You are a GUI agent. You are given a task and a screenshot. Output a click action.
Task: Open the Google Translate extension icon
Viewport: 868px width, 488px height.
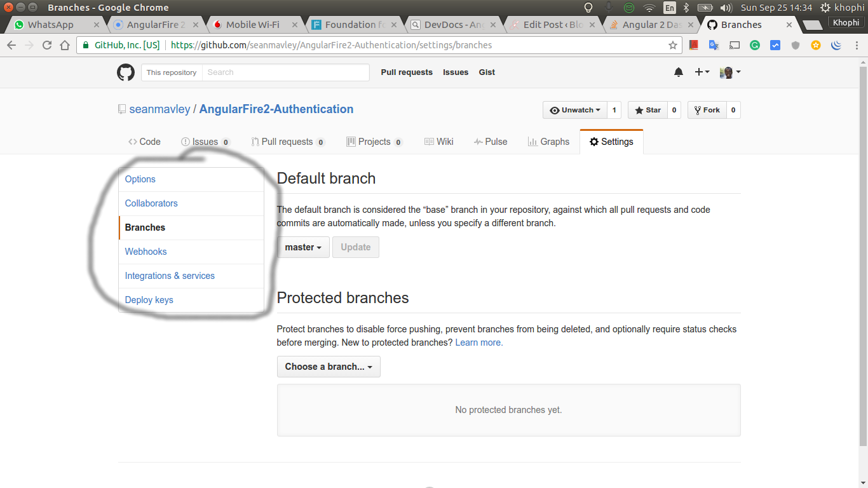714,45
